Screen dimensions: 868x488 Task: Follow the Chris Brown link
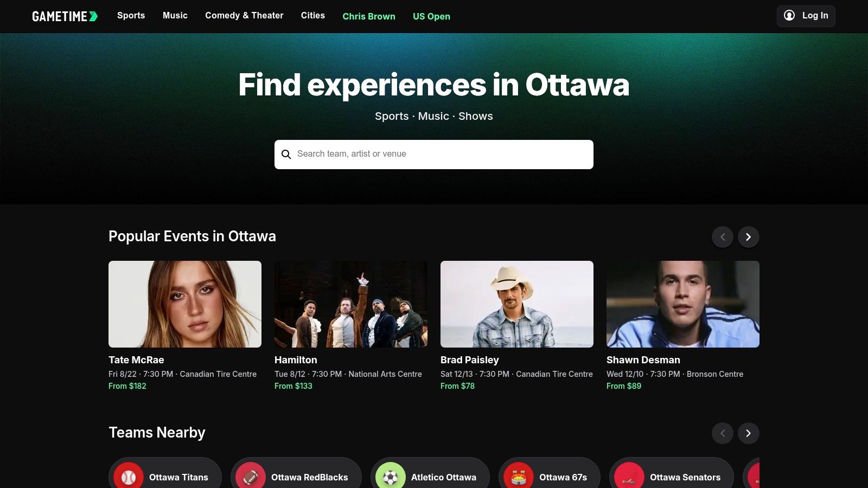pos(369,16)
